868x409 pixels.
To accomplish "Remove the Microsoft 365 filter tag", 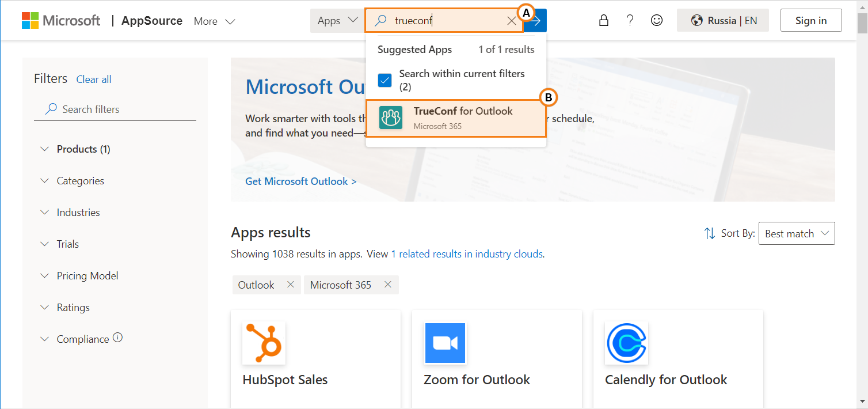I will [388, 285].
